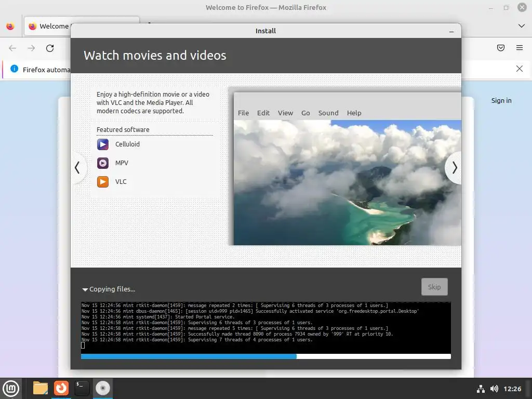Screen dimensions: 532x399
Task: Go to previous slide with left chevron
Action: 78,168
